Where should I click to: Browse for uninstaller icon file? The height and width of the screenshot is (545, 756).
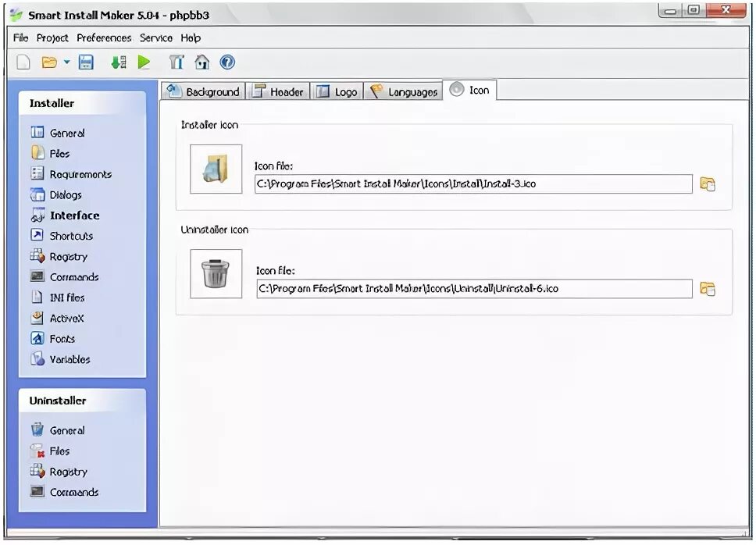(708, 289)
